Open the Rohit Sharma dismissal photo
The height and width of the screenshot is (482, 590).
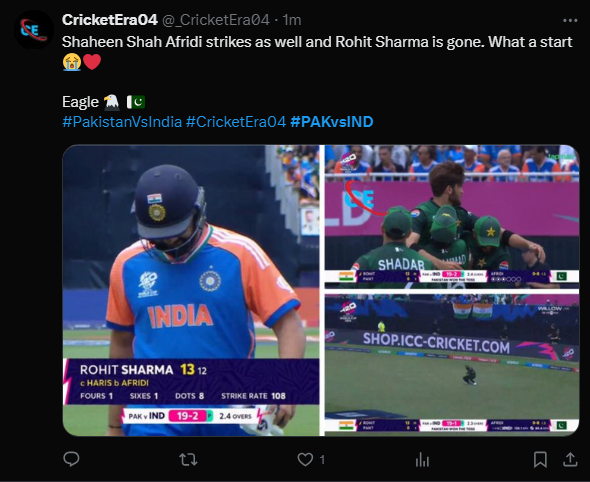click(x=191, y=290)
